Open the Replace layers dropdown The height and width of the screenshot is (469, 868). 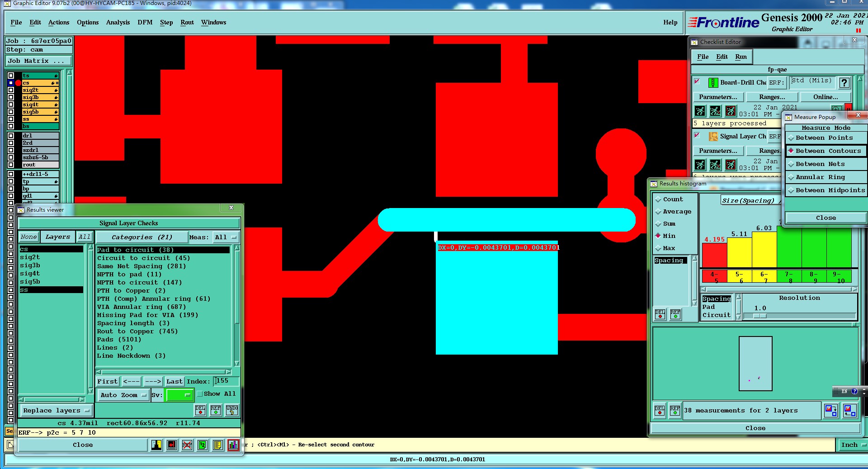point(56,411)
